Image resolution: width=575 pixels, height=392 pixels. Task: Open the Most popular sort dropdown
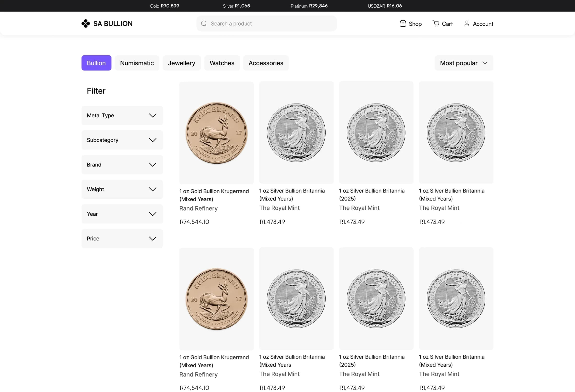[x=464, y=63]
